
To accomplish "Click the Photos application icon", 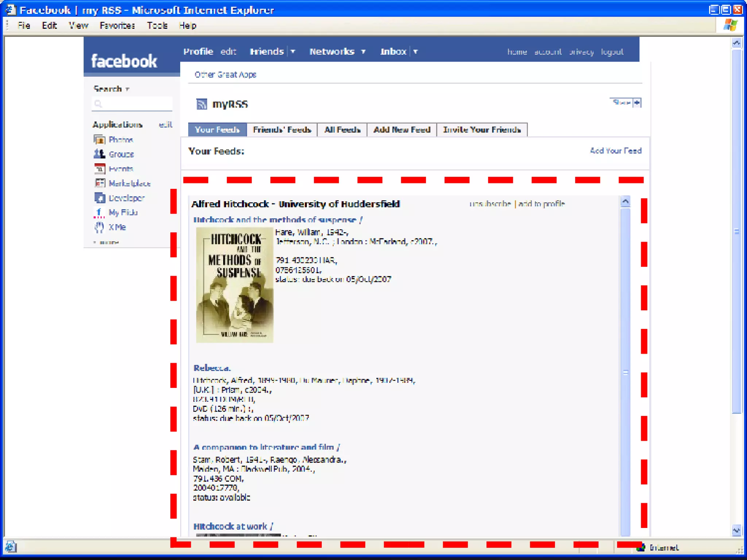I will pyautogui.click(x=99, y=140).
